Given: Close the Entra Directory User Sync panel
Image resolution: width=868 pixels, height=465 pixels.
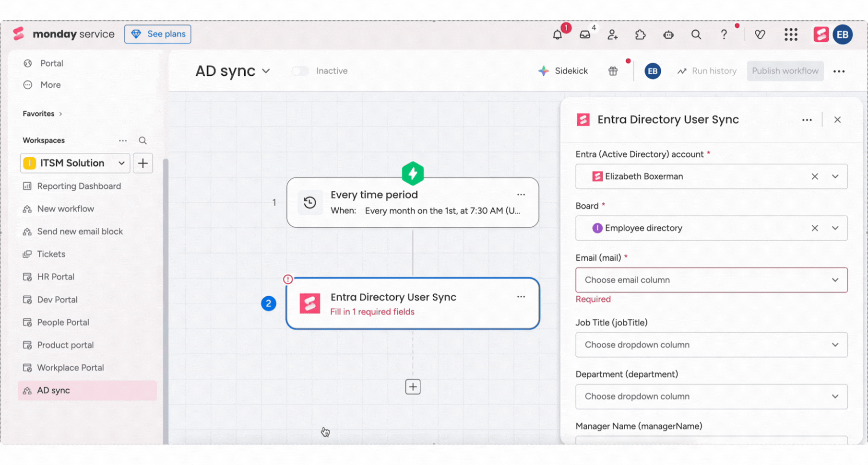Looking at the screenshot, I should pos(837,120).
